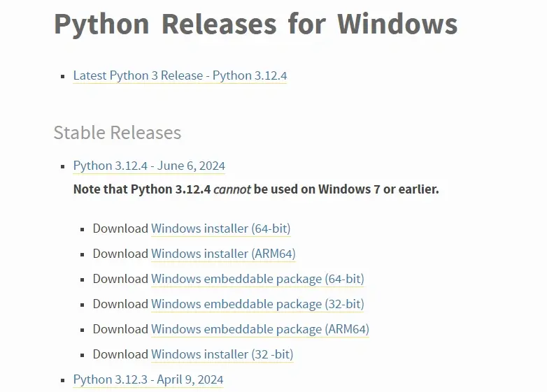This screenshot has height=392, width=547.
Task: Open Latest Python 3 Release - Python 3.12.4 link
Action: (x=180, y=75)
